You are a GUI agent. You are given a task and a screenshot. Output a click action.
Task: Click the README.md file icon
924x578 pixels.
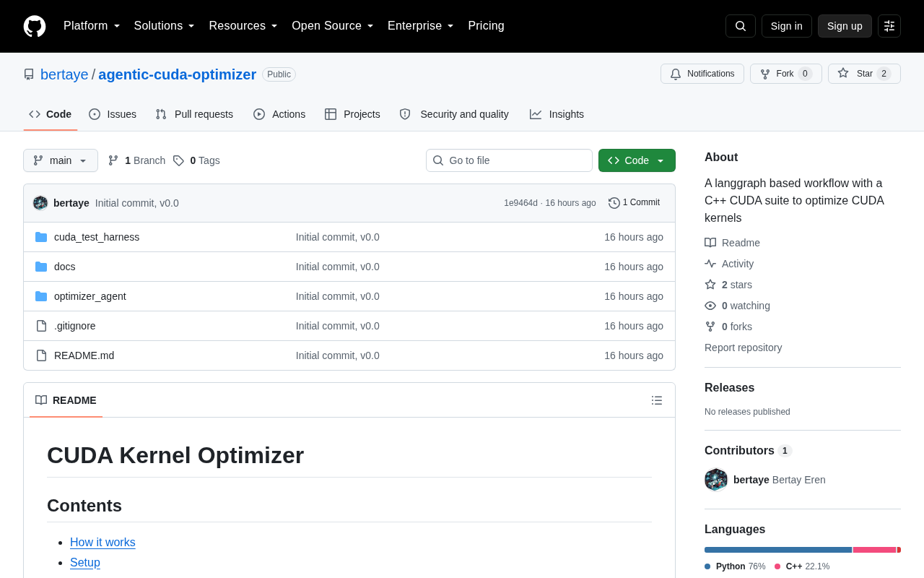pos(41,355)
